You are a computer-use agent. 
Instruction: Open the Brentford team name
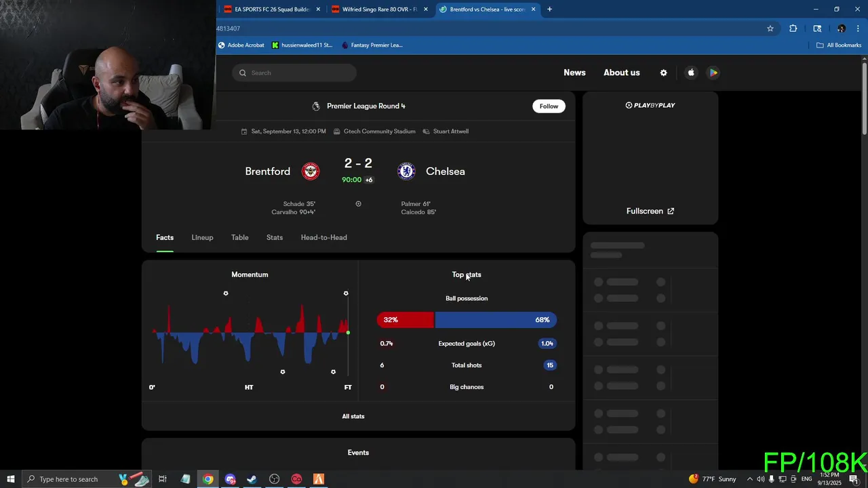pyautogui.click(x=267, y=171)
